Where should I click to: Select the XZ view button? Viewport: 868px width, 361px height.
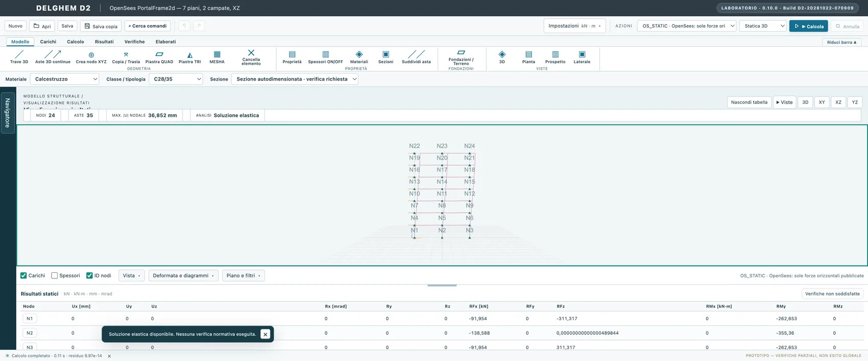pyautogui.click(x=838, y=102)
